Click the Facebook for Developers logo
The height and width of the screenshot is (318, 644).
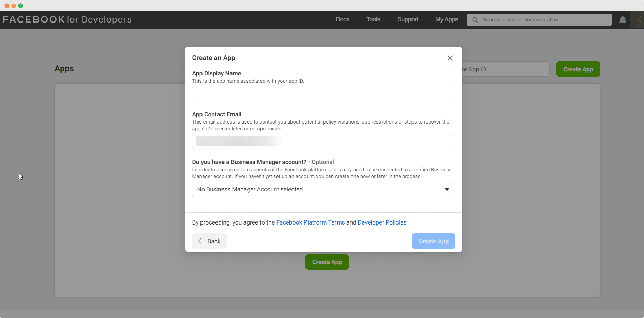pyautogui.click(x=67, y=19)
